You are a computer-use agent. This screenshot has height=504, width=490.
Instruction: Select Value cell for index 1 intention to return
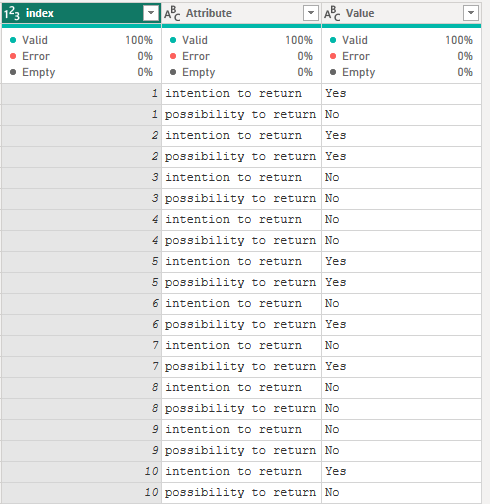[401, 94]
